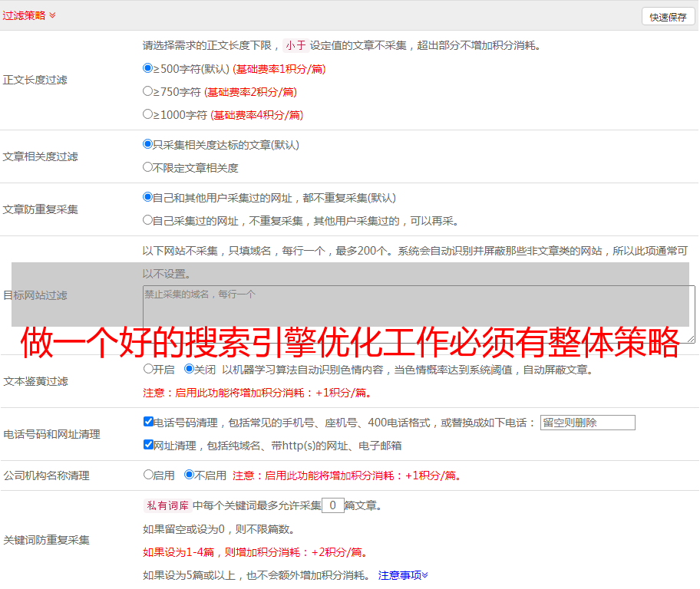Image resolution: width=700 pixels, height=589 pixels.
Task: Select the ≥500字符 default length option
Action: pyautogui.click(x=148, y=68)
